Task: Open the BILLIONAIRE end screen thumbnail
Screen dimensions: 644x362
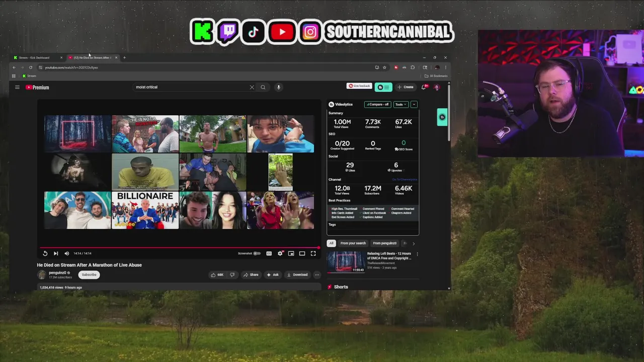Action: [x=145, y=210]
